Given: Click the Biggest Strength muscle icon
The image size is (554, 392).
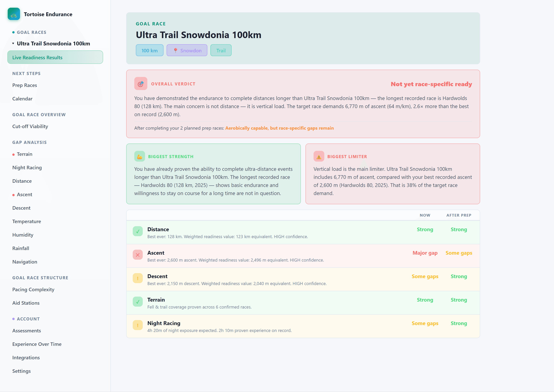Looking at the screenshot, I should [x=139, y=156].
